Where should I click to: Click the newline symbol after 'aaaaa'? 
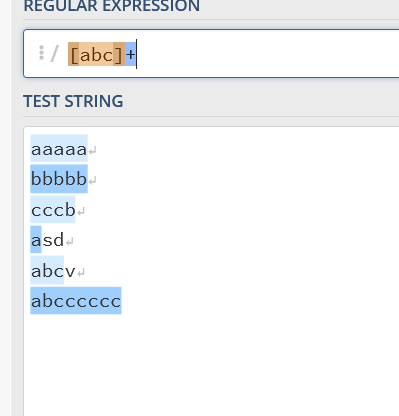93,151
